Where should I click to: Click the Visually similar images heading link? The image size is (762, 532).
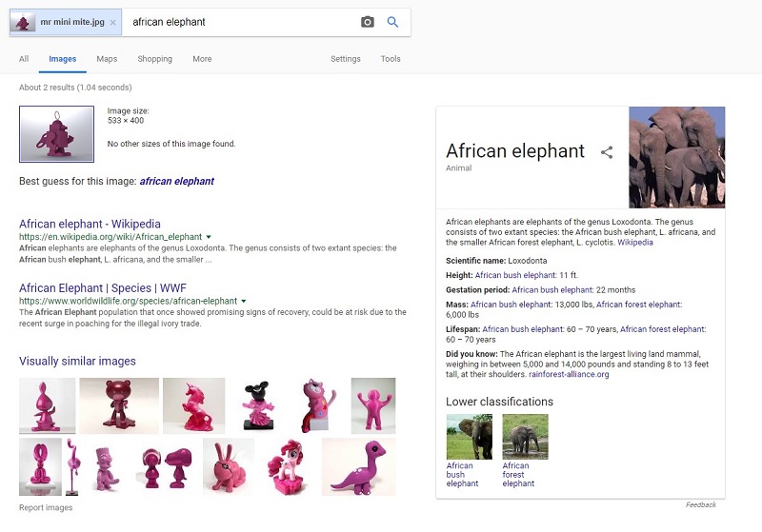(77, 362)
